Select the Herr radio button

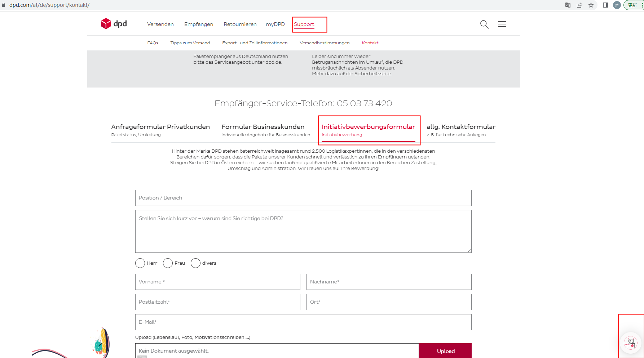[140, 263]
